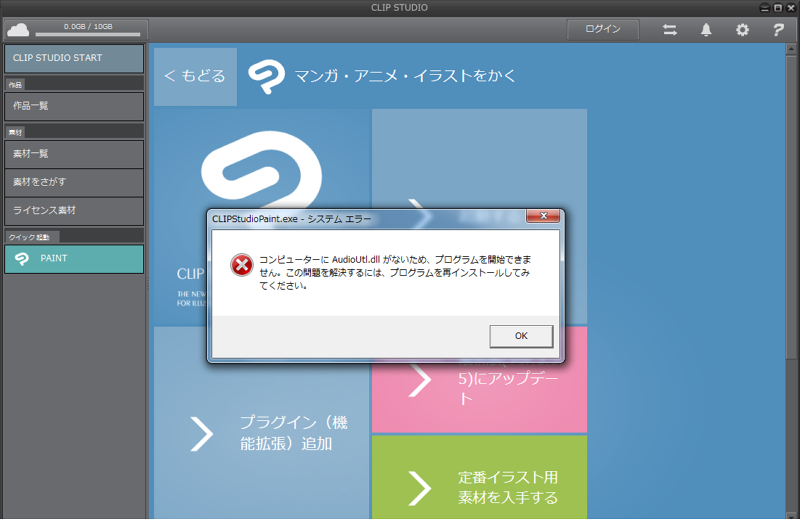This screenshot has height=519, width=800.
Task: Click the Clip Studio Paint logo in header
Action: click(x=266, y=77)
